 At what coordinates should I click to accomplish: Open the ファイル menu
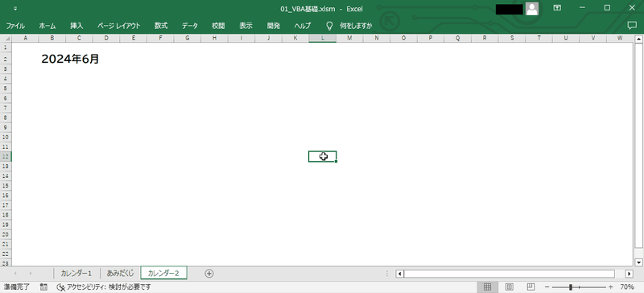(15, 26)
